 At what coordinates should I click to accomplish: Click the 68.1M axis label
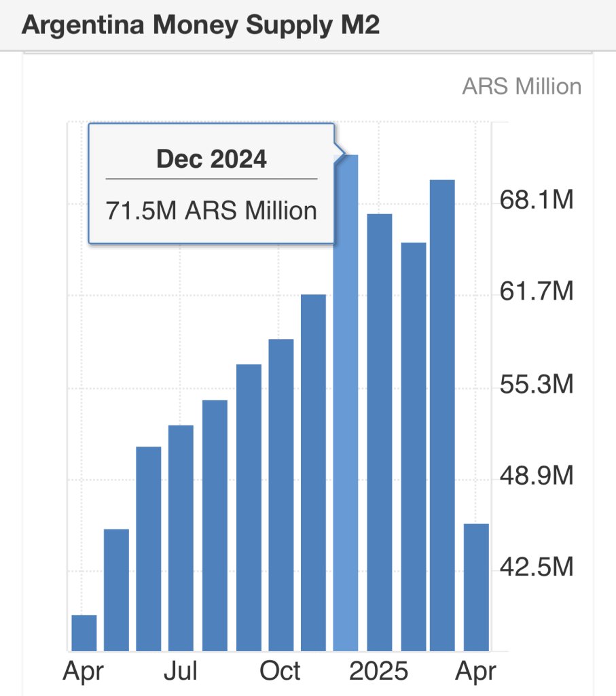(537, 199)
